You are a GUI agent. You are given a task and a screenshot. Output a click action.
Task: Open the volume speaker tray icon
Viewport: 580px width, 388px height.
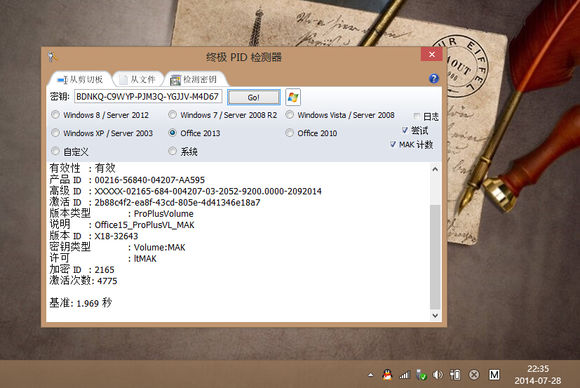tap(438, 375)
